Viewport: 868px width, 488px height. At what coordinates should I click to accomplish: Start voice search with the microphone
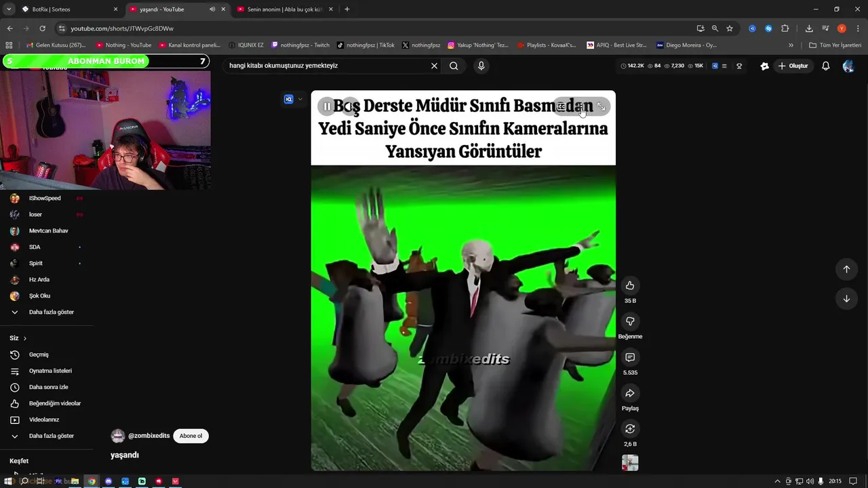click(481, 66)
